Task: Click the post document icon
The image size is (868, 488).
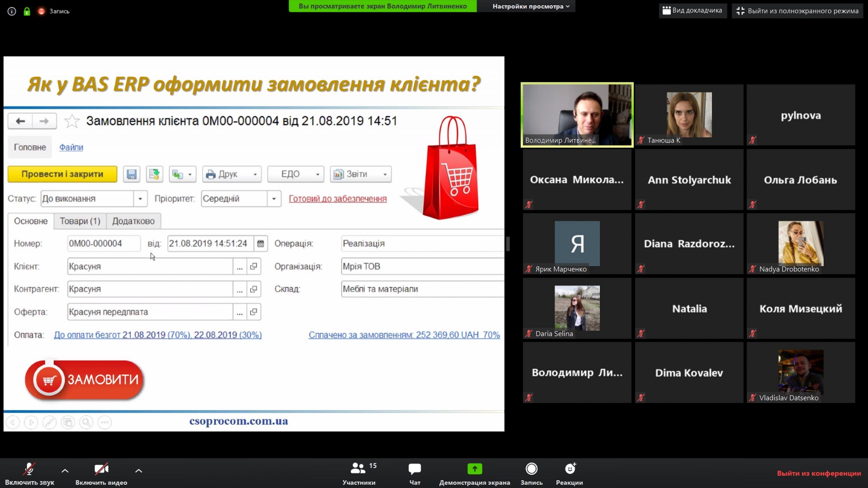Action: click(x=154, y=174)
